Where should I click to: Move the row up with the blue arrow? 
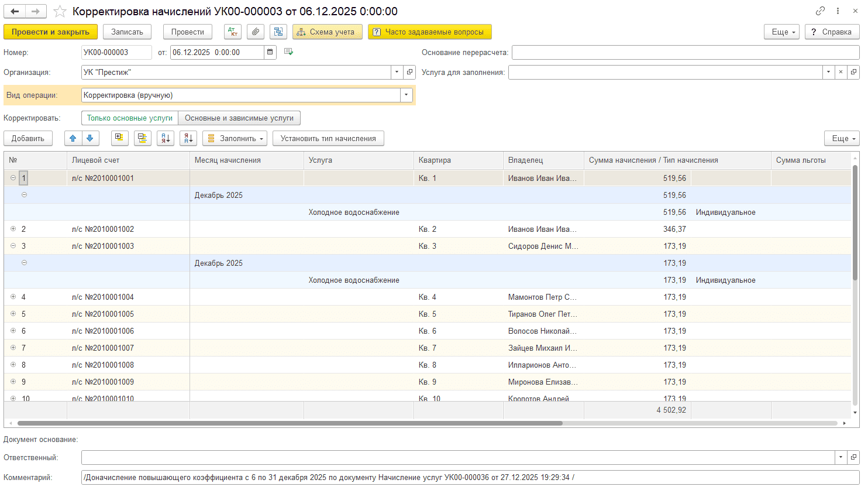pyautogui.click(x=73, y=139)
